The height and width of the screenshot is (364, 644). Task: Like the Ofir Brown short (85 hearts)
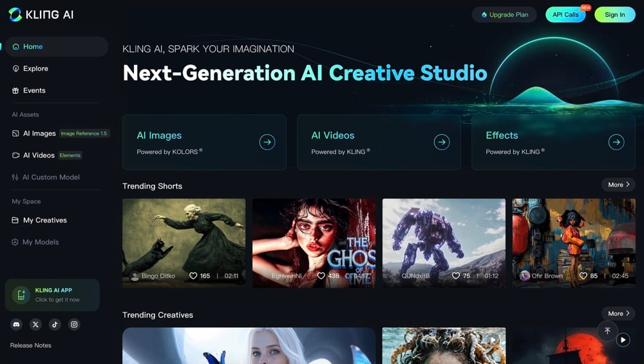pyautogui.click(x=583, y=276)
